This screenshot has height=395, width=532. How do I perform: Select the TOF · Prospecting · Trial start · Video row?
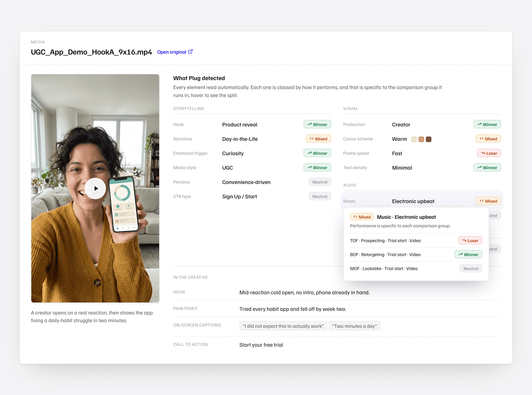tap(416, 240)
